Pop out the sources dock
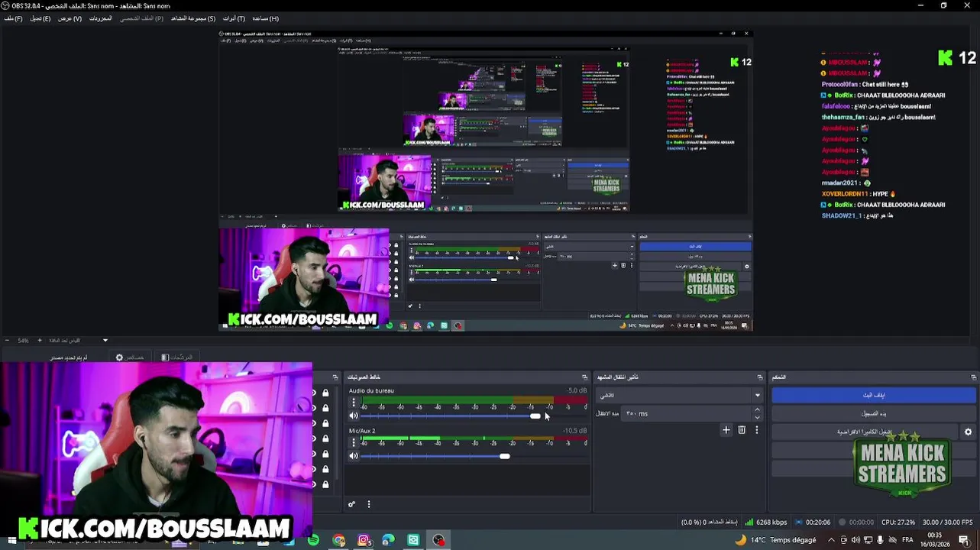 click(x=335, y=377)
